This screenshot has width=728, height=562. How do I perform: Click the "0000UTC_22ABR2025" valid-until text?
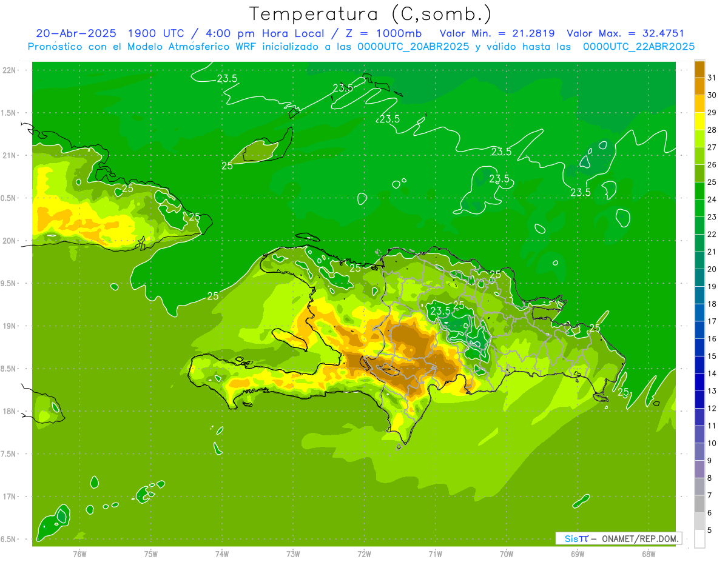point(639,47)
